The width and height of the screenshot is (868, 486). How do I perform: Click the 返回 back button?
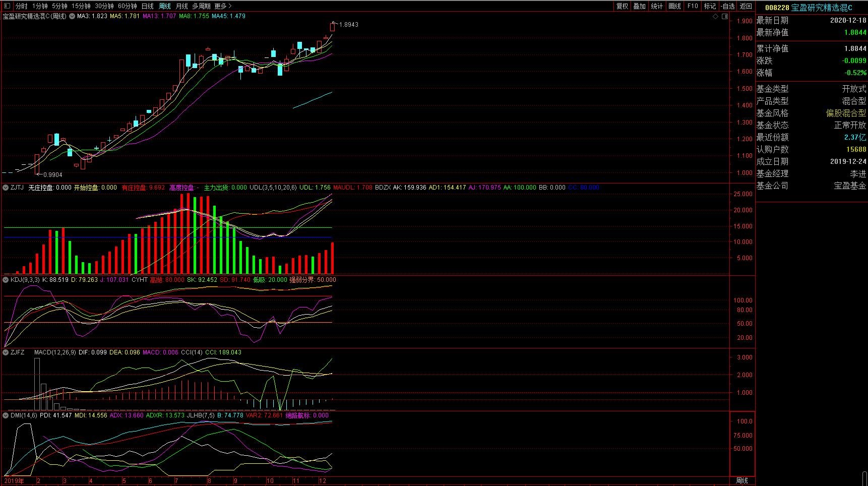[x=746, y=6]
